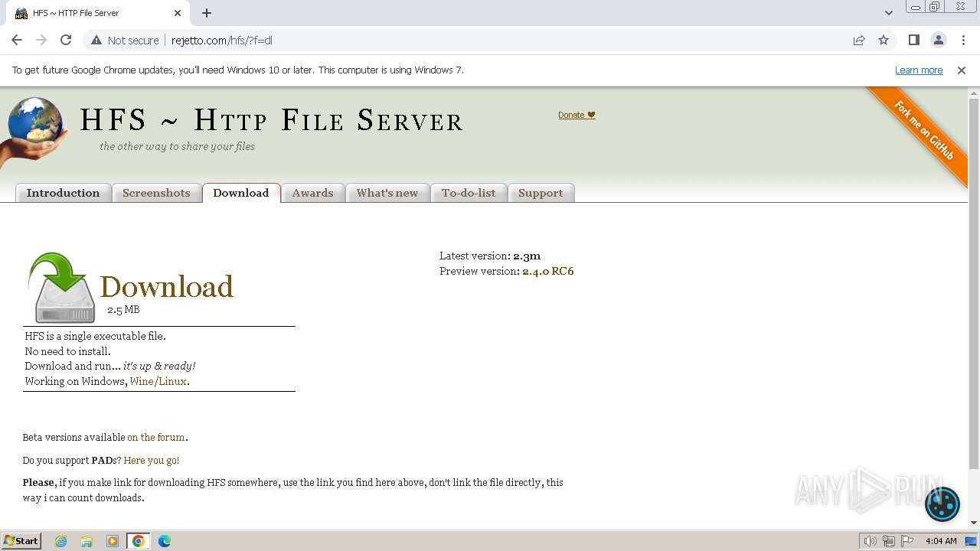The width and height of the screenshot is (980, 551).
Task: Click the Here you go! PAD link
Action: (x=152, y=461)
